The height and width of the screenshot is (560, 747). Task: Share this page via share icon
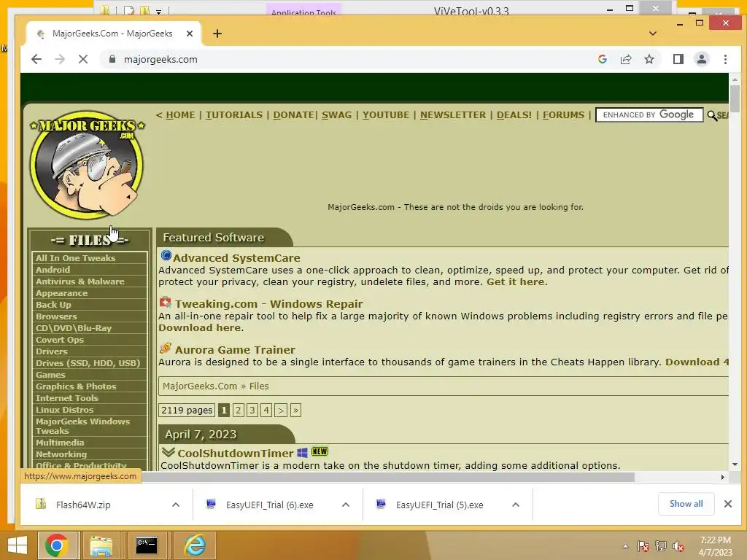coord(625,59)
